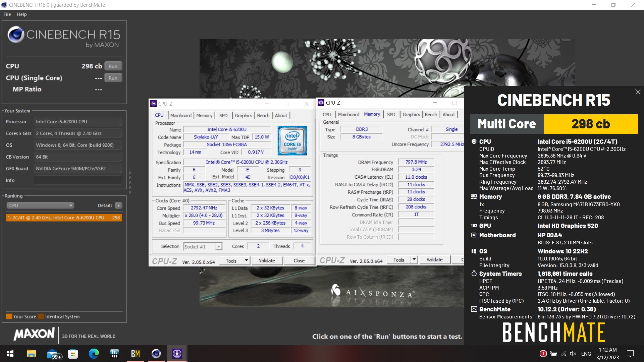
Task: Unmute via the volume tray icon
Action: point(573,354)
